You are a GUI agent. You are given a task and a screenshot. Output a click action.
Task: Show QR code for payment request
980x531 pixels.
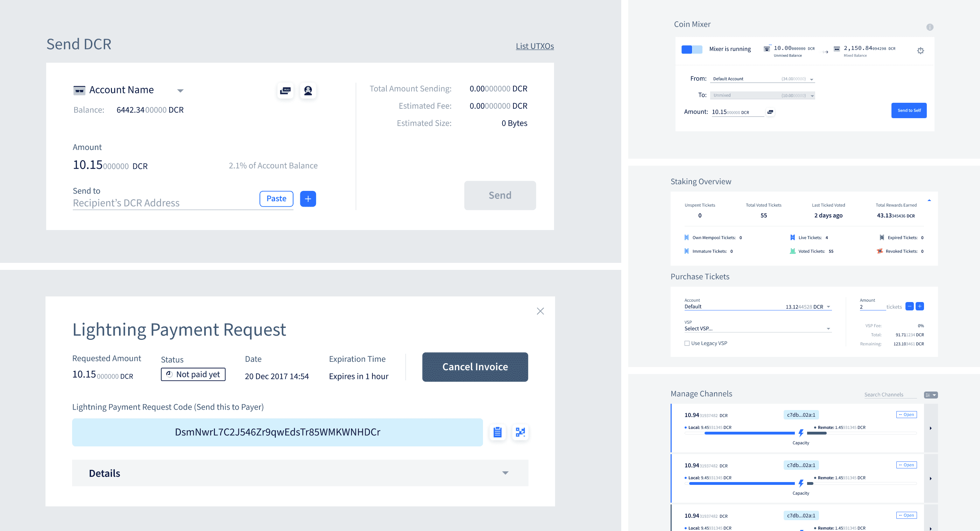coord(520,432)
